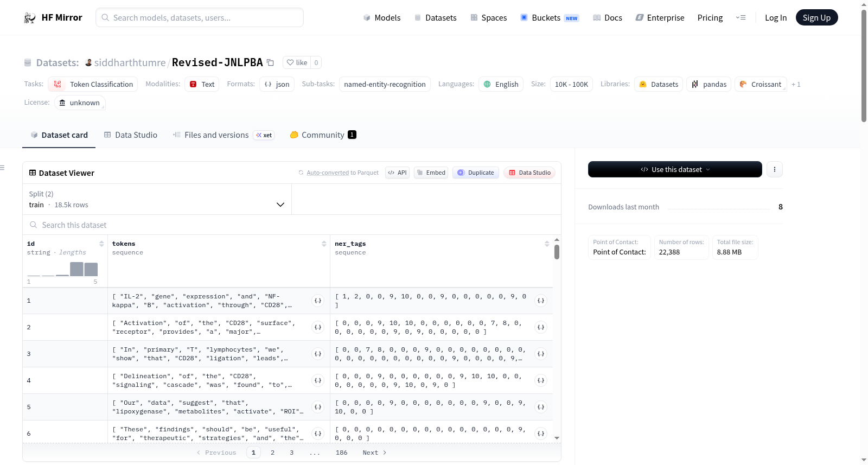Show the additional +1 libraries
This screenshot has width=868, height=465.
click(796, 84)
